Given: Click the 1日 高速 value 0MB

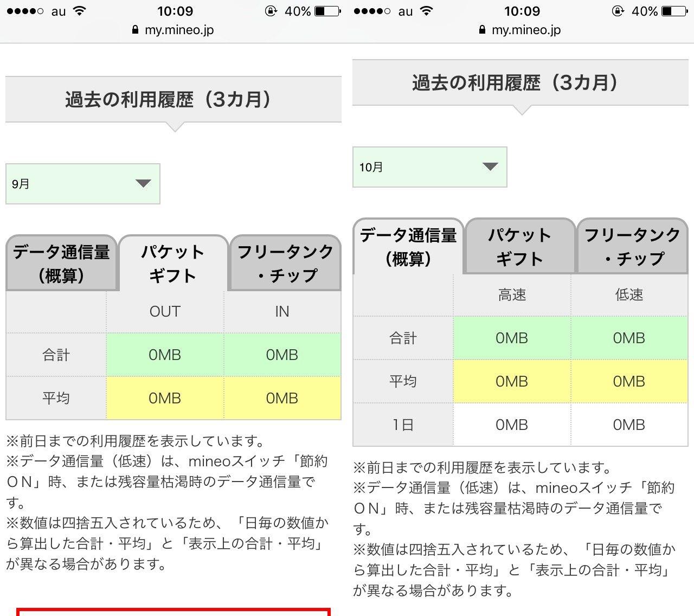Looking at the screenshot, I should (512, 425).
